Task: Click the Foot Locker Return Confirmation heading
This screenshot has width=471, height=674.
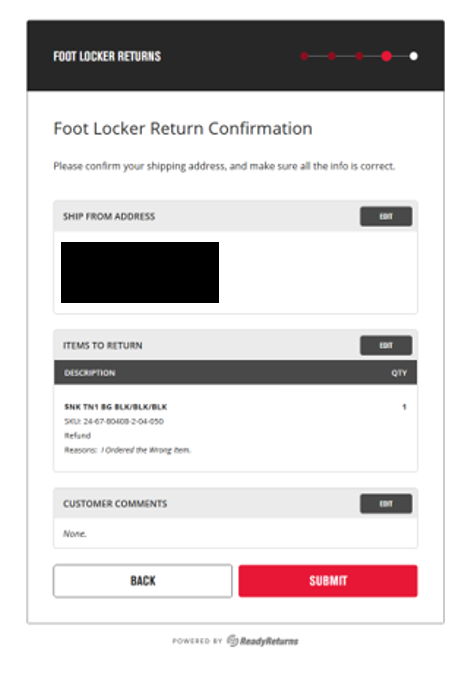Action: tap(183, 129)
